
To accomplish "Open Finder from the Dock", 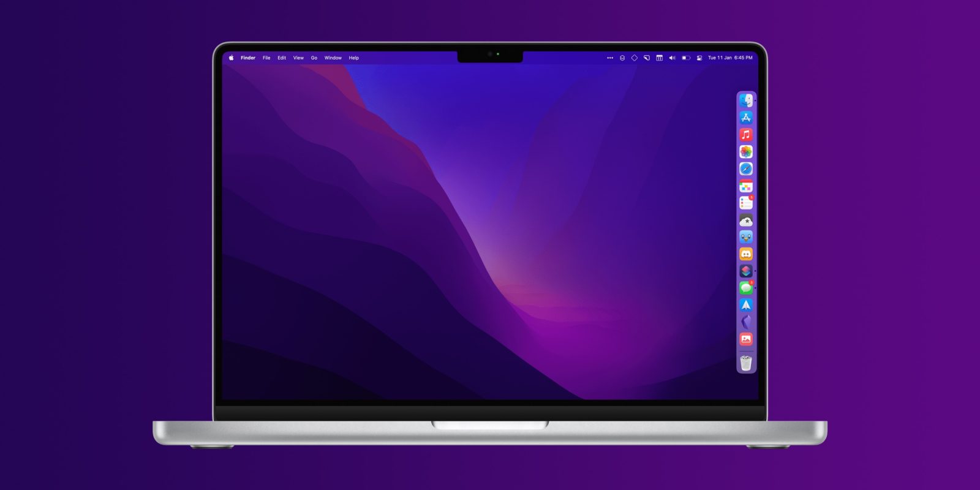I will coord(745,100).
